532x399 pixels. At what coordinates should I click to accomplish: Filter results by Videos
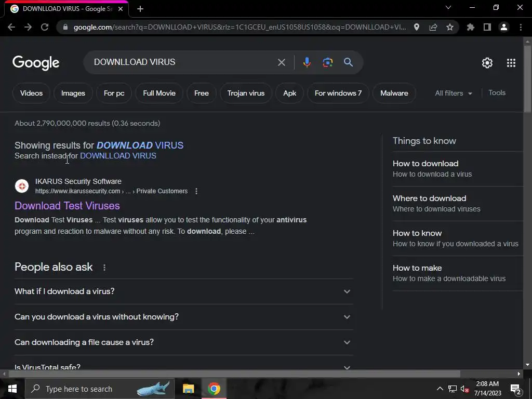[x=31, y=93]
